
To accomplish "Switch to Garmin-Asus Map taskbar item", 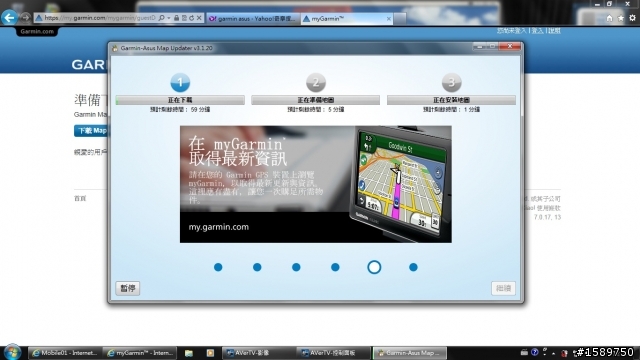I will click(410, 353).
